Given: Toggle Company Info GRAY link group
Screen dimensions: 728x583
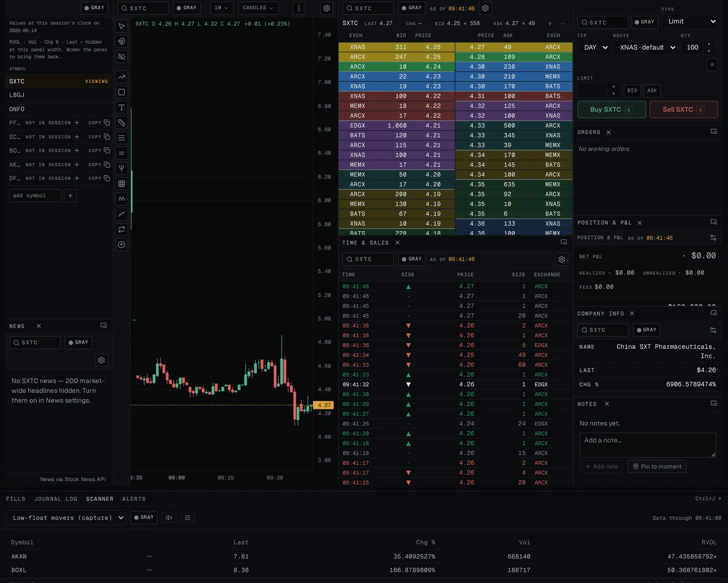Looking at the screenshot, I should click(646, 330).
